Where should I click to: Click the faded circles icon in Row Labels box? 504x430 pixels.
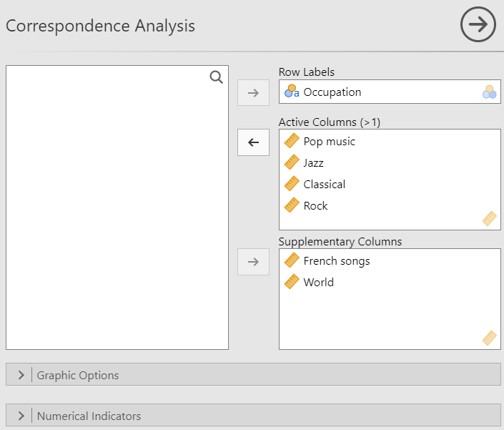pyautogui.click(x=489, y=92)
